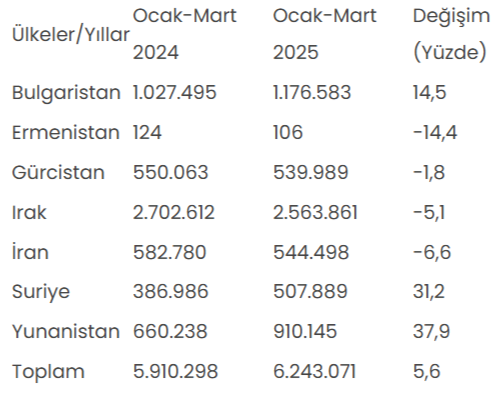Screen dimensions: 502x395
Task: Click the Irak row label
Action: pyautogui.click(x=29, y=212)
